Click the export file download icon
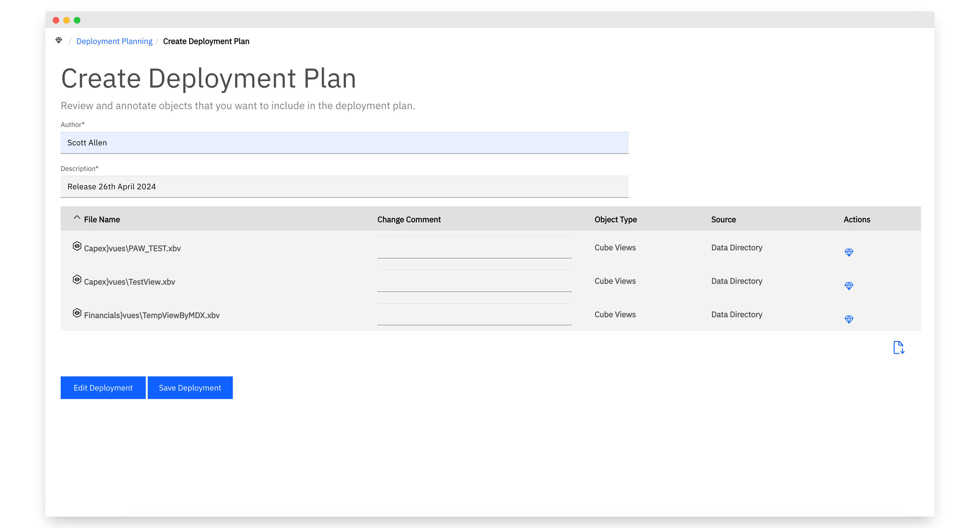Image resolution: width=980 pixels, height=528 pixels. pyautogui.click(x=899, y=347)
